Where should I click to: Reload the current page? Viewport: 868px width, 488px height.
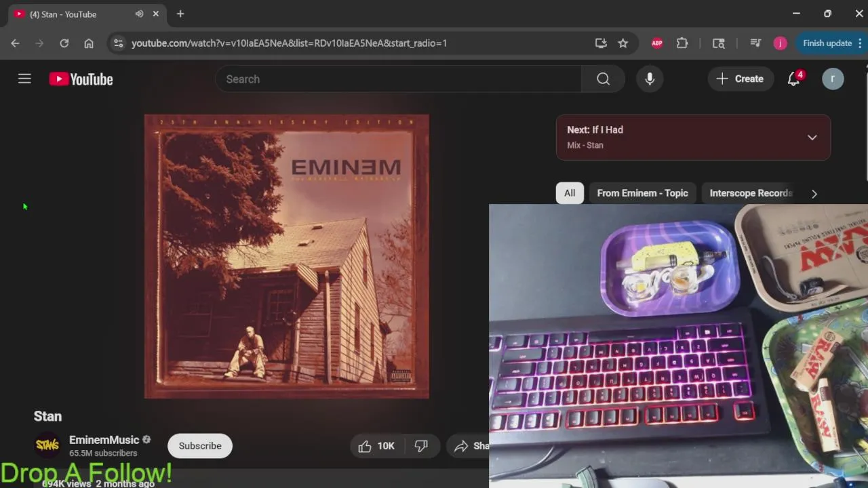(64, 43)
